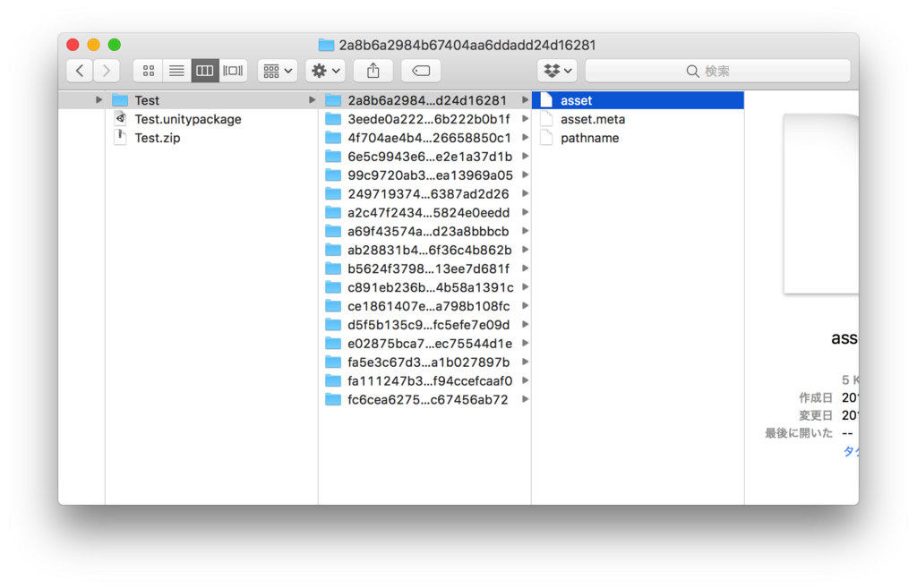This screenshot has height=588, width=917.
Task: Open folder fa111247b3...f94ccefcaaf0
Action: [425, 381]
